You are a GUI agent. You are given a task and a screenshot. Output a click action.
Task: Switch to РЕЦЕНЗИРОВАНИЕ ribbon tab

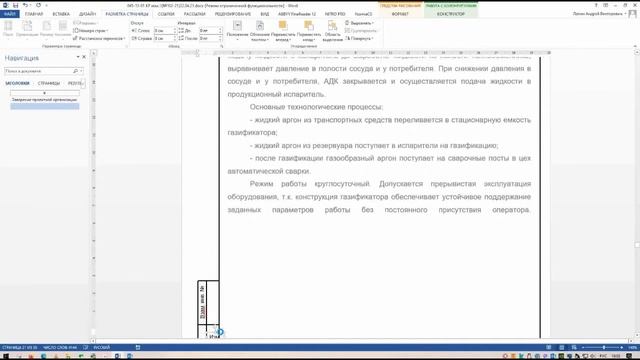(233, 14)
